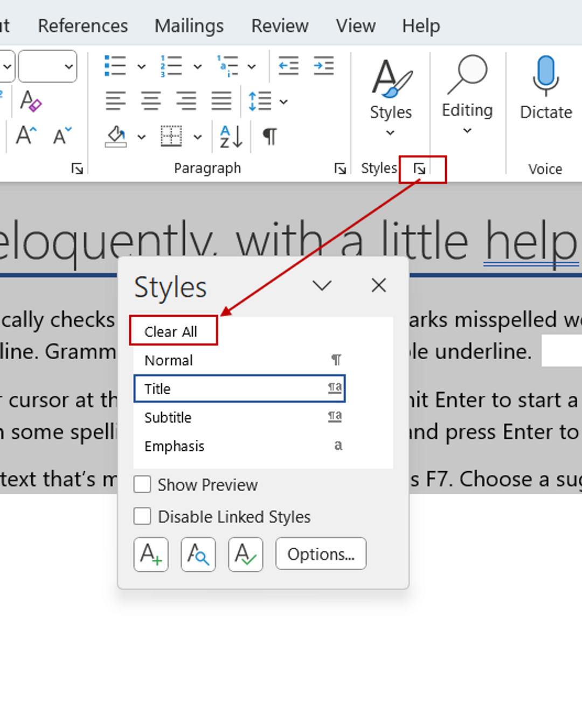Open Manage Styles
The width and height of the screenshot is (582, 728).
pyautogui.click(x=245, y=554)
